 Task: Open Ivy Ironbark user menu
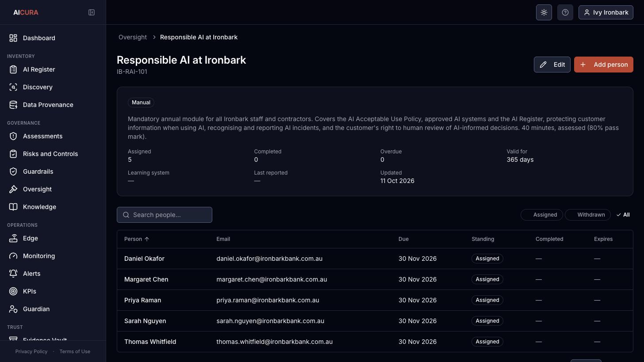coord(606,12)
